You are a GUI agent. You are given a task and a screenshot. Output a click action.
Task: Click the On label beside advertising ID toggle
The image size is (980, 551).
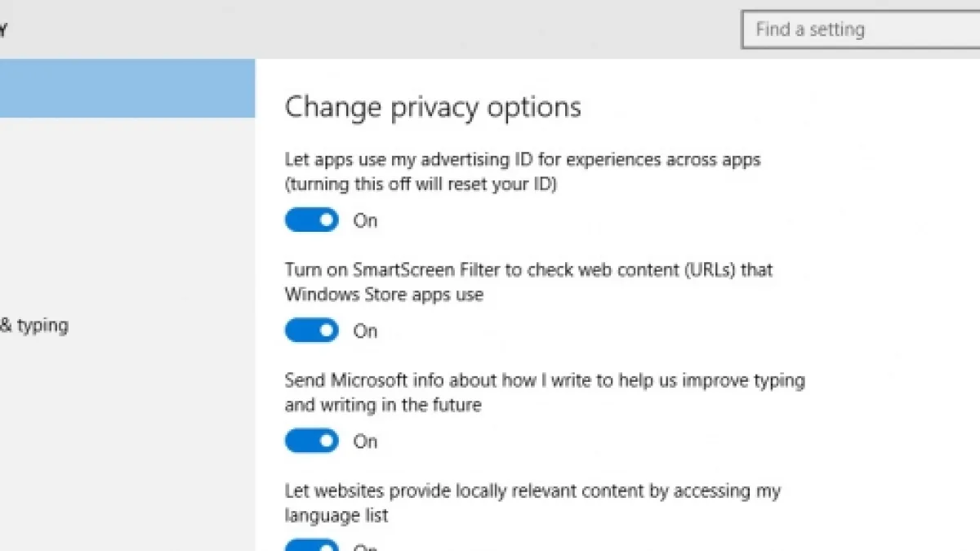click(x=365, y=220)
